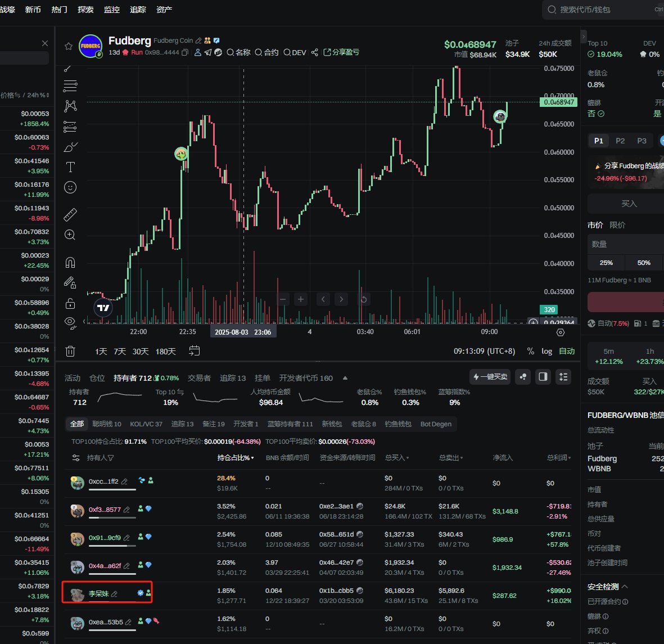This screenshot has width=664, height=644.
Task: Toggle magnet mode on the chart toolbar
Action: pos(70,263)
